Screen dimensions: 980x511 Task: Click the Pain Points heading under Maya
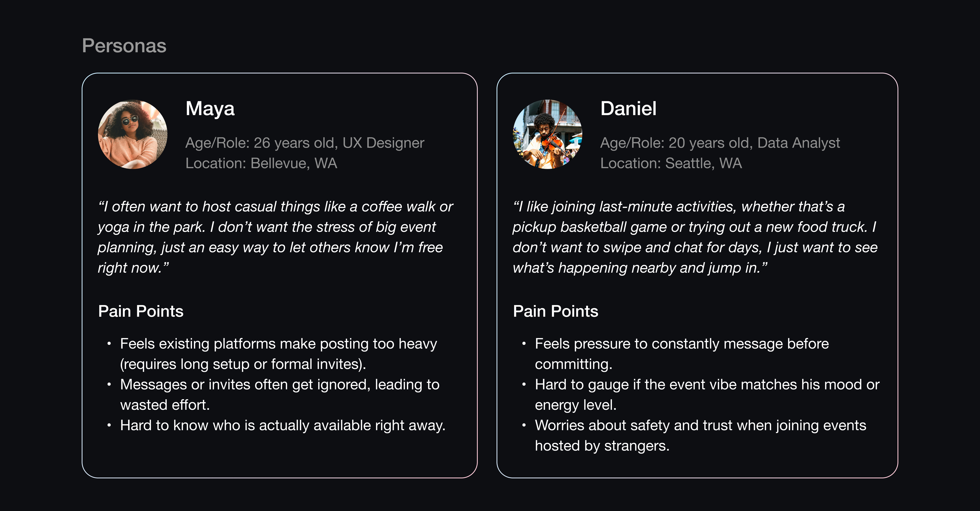click(x=141, y=311)
